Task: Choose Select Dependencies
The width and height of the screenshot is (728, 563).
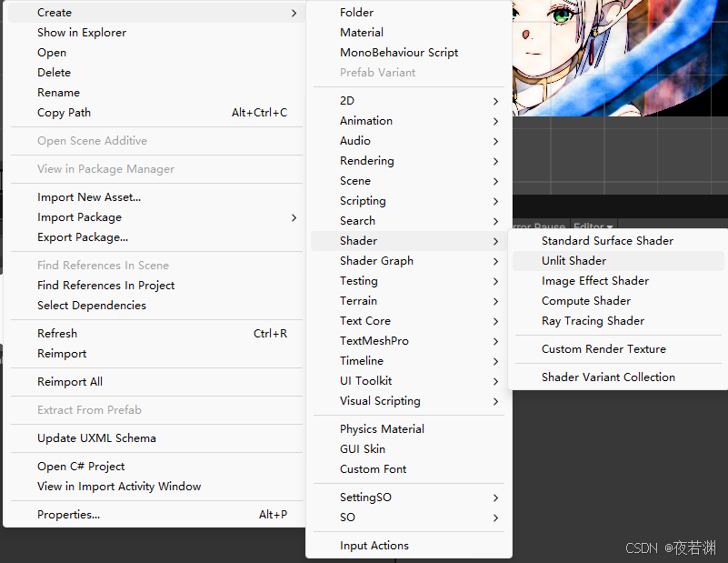Action: pyautogui.click(x=156, y=306)
